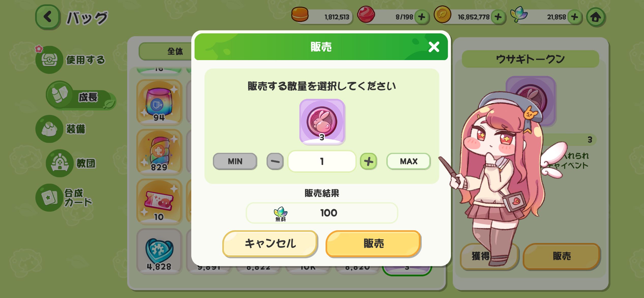Add more red candy stamina
The width and height of the screenshot is (644, 298).
point(421,17)
